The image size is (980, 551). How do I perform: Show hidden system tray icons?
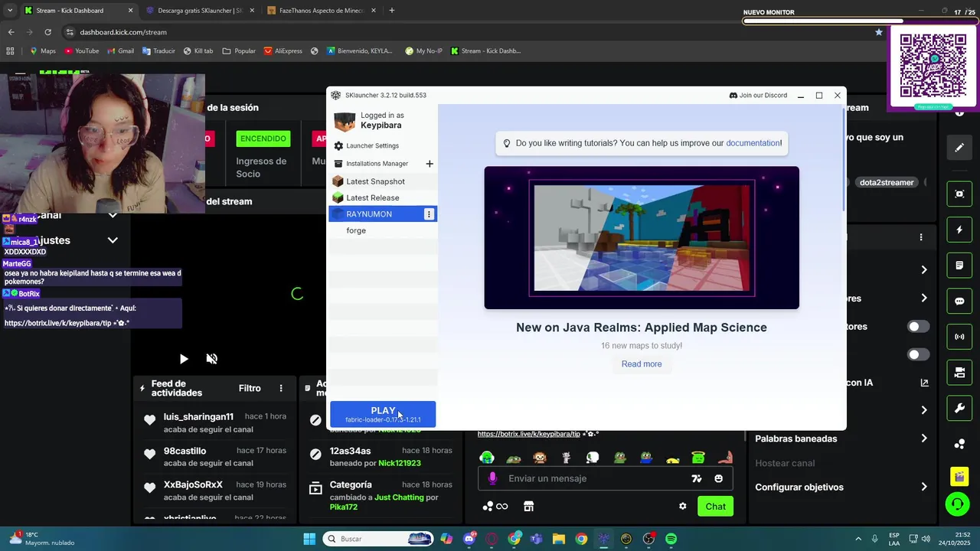[x=858, y=539]
